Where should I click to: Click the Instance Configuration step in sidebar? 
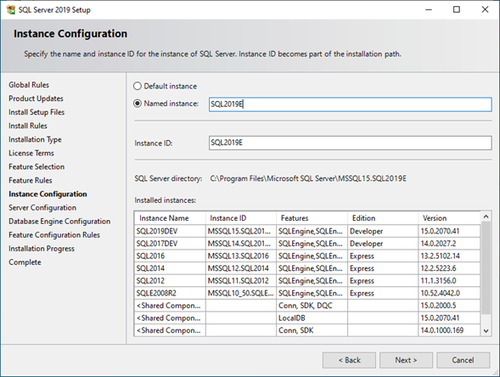48,194
